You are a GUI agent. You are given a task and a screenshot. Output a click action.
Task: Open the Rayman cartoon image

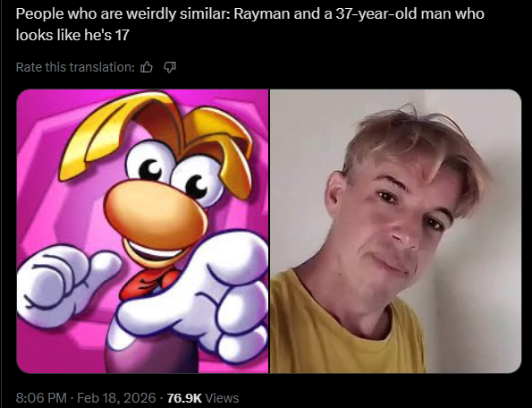142,231
